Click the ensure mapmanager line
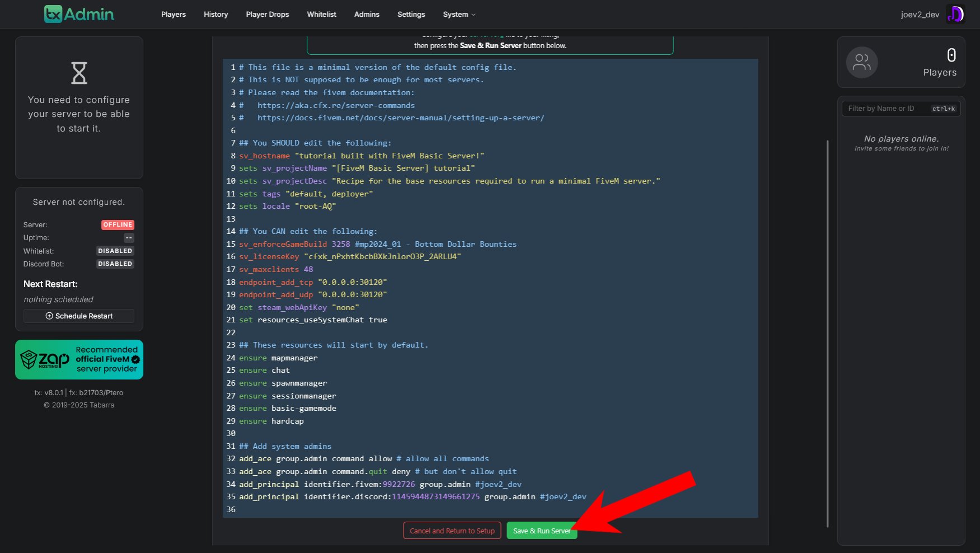Viewport: 980px width, 553px height. point(278,358)
